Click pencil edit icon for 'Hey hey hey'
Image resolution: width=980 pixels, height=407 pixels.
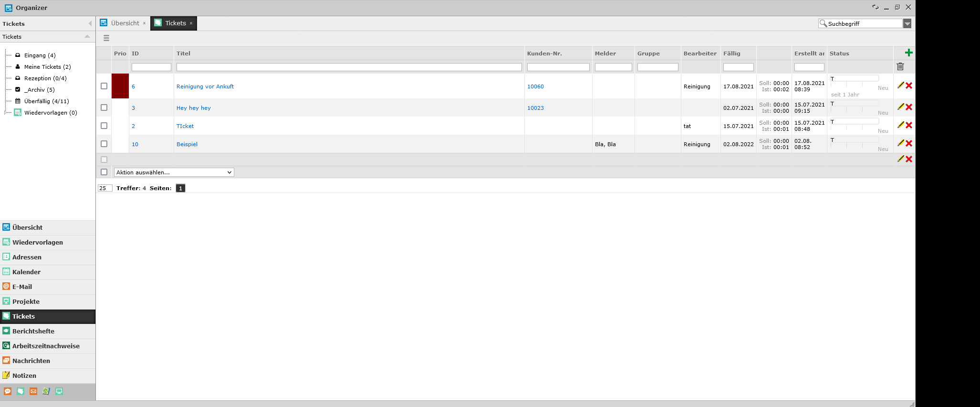click(901, 107)
